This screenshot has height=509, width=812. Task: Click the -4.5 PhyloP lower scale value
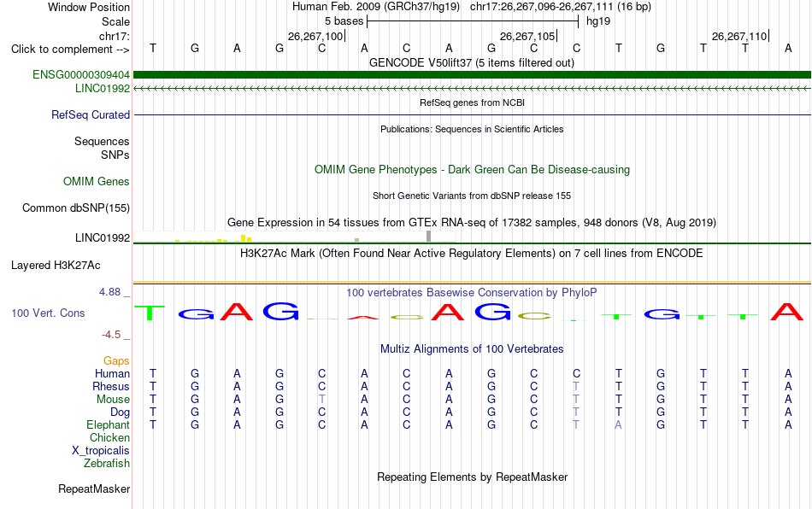pos(111,335)
